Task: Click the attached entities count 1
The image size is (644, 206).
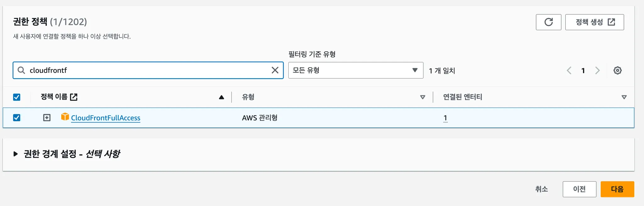Action: [445, 118]
